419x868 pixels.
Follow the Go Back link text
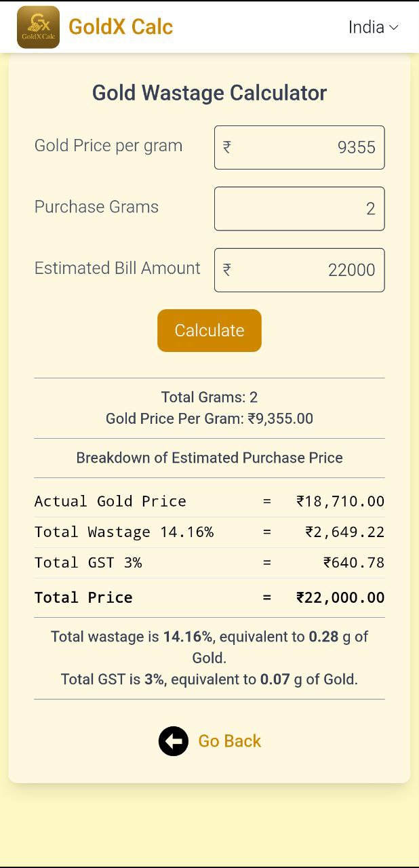pos(229,741)
